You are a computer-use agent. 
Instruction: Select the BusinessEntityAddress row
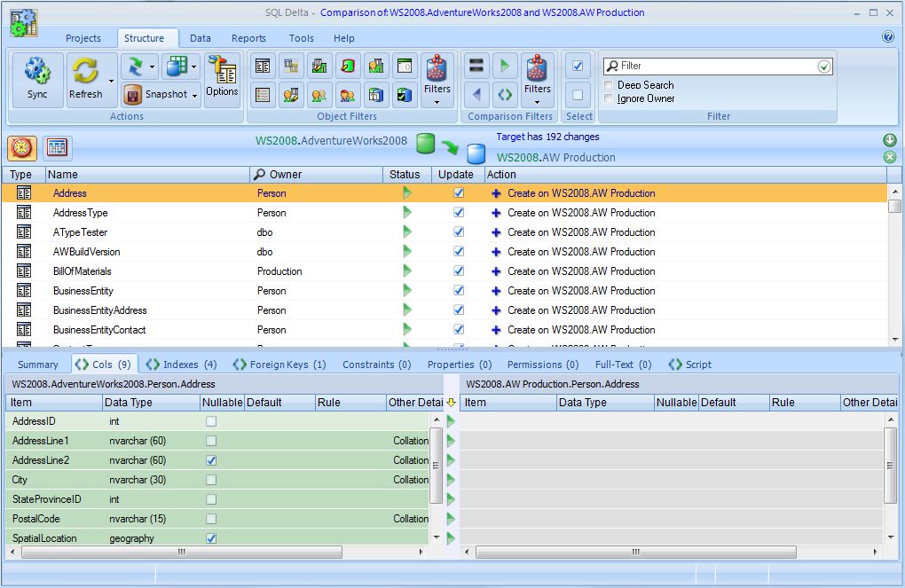click(x=445, y=310)
